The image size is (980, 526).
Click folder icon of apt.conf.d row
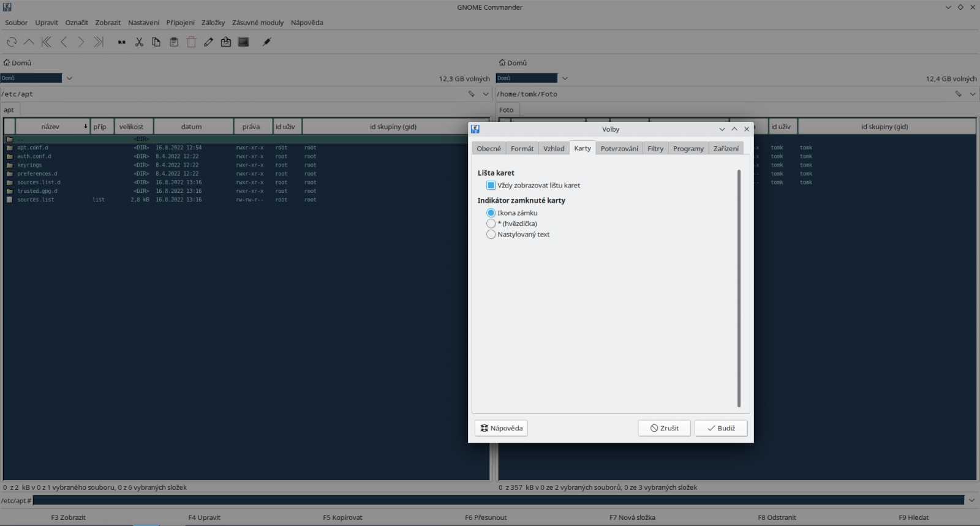pyautogui.click(x=9, y=148)
